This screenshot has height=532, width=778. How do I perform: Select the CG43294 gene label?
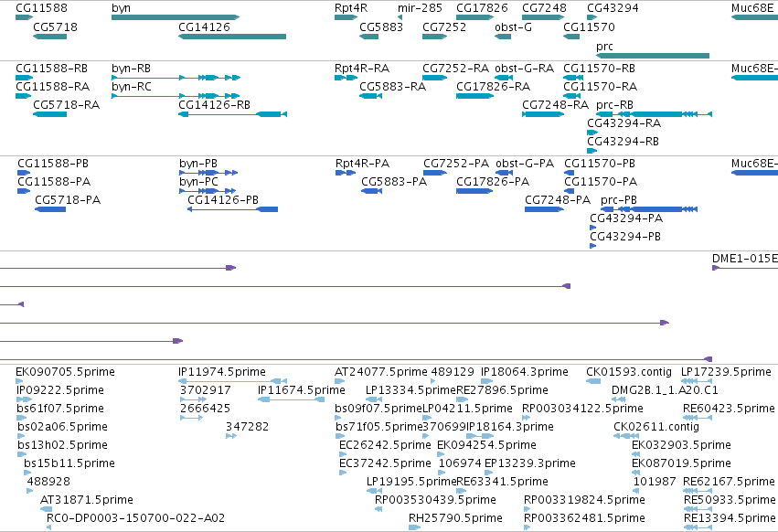[x=613, y=8]
